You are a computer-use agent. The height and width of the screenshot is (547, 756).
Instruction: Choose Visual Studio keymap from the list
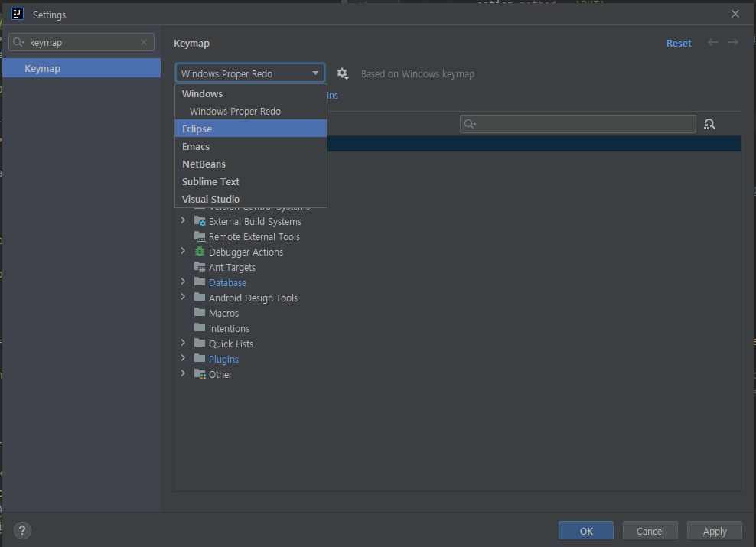pyautogui.click(x=251, y=199)
